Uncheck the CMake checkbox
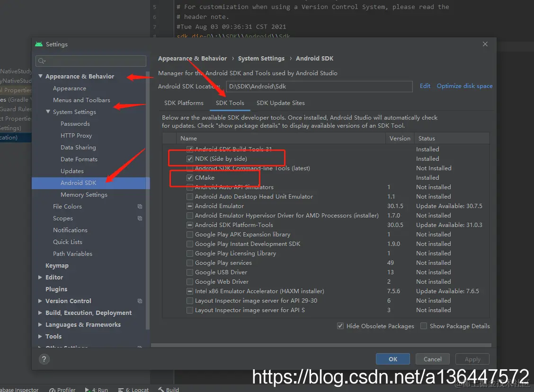534x392 pixels. click(x=190, y=178)
